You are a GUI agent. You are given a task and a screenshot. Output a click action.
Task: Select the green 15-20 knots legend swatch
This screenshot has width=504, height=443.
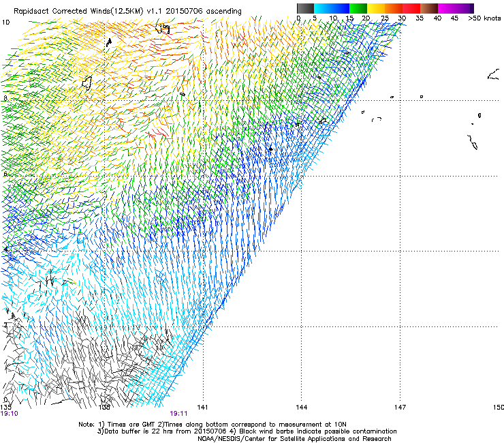(x=358, y=8)
